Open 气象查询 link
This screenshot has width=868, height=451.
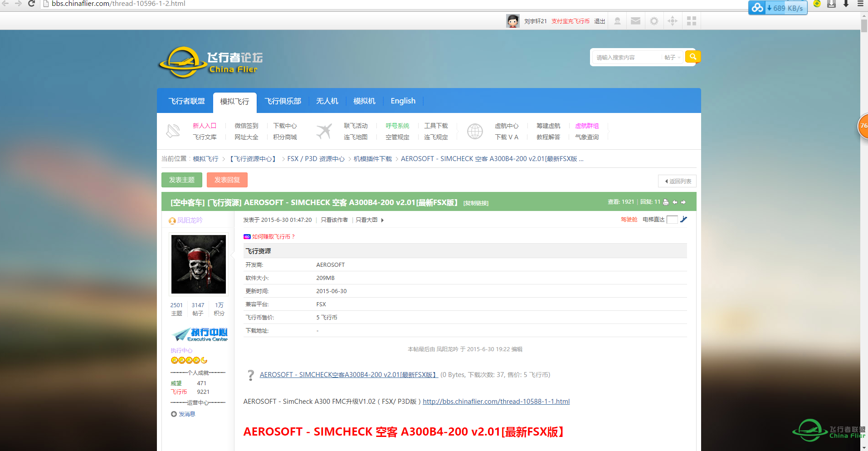tap(587, 137)
